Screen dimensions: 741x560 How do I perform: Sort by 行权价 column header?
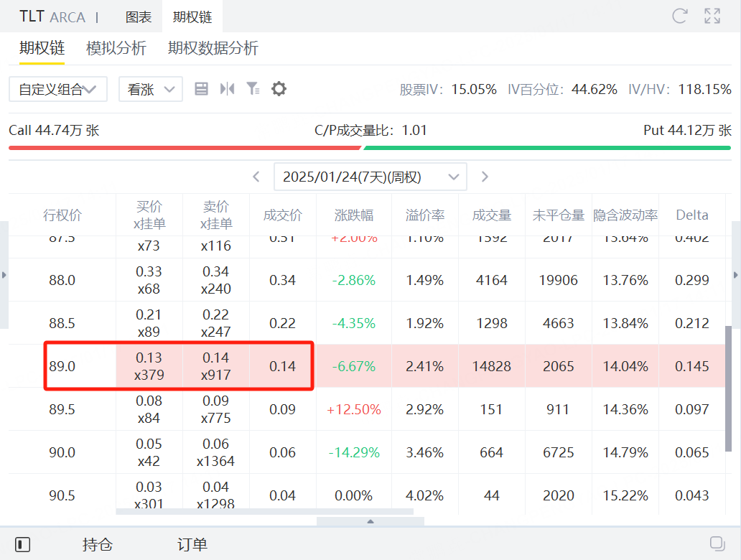pos(62,215)
